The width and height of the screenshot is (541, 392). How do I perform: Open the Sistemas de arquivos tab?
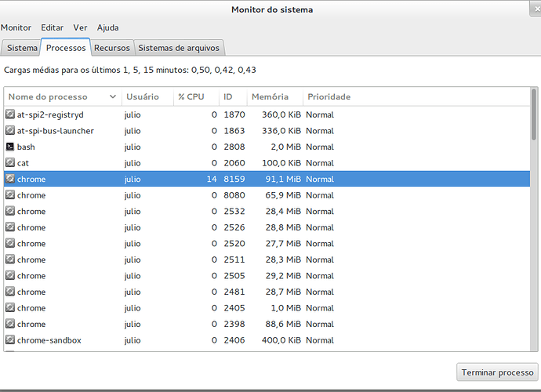179,48
